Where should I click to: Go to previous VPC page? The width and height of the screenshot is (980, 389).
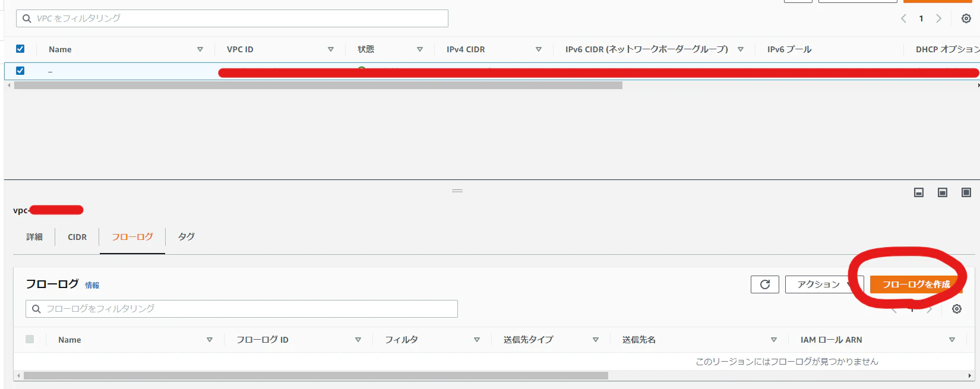tap(903, 18)
